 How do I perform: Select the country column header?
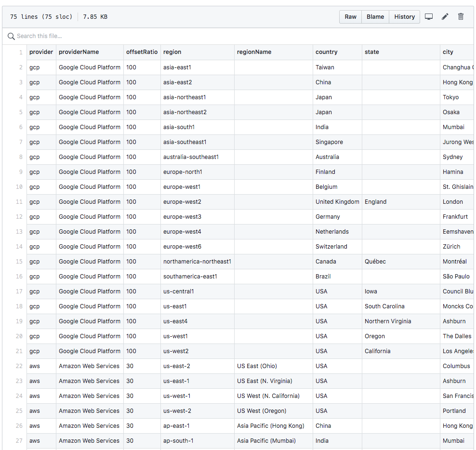click(337, 52)
